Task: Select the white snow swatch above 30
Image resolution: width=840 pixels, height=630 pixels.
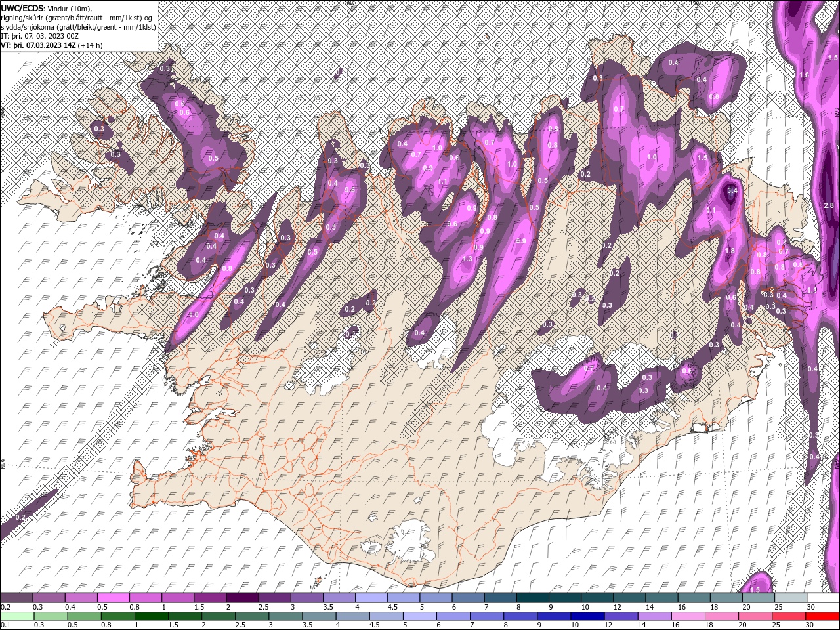Action: pyautogui.click(x=823, y=598)
